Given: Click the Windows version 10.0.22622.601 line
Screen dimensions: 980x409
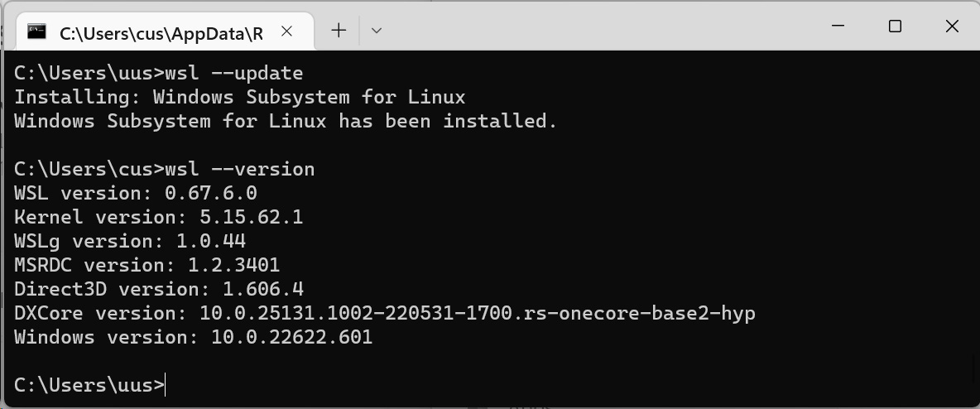Looking at the screenshot, I should tap(193, 338).
